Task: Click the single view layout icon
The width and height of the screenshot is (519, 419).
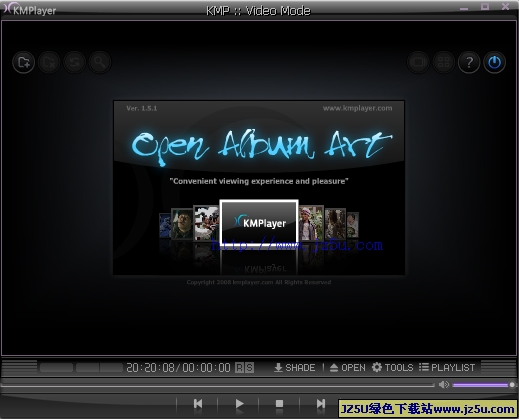Action: (x=418, y=62)
